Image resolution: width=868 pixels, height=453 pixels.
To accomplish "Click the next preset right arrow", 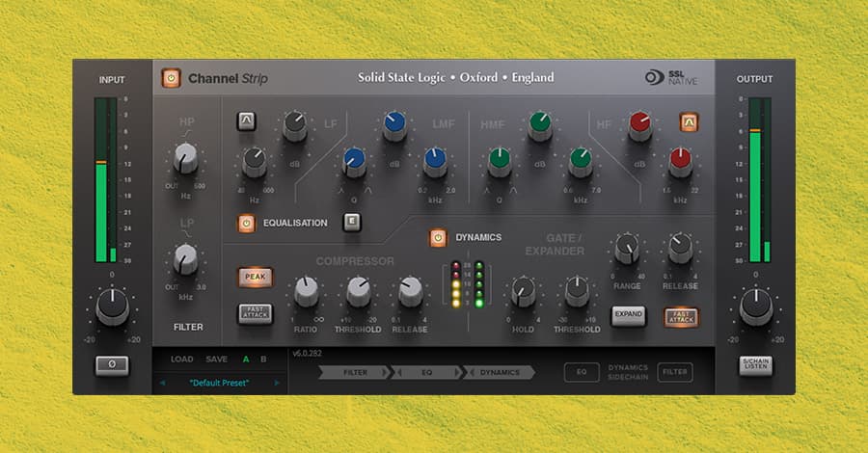I will pyautogui.click(x=278, y=383).
